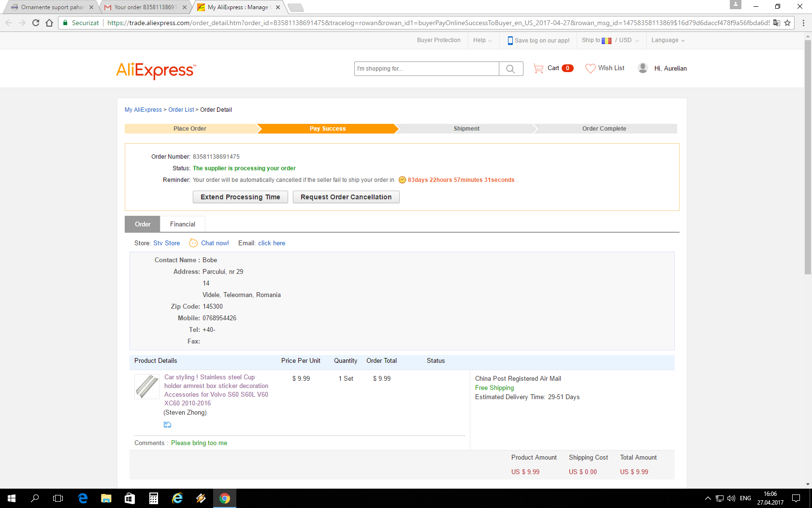
Task: Open the Car styling product title link
Action: (216, 390)
